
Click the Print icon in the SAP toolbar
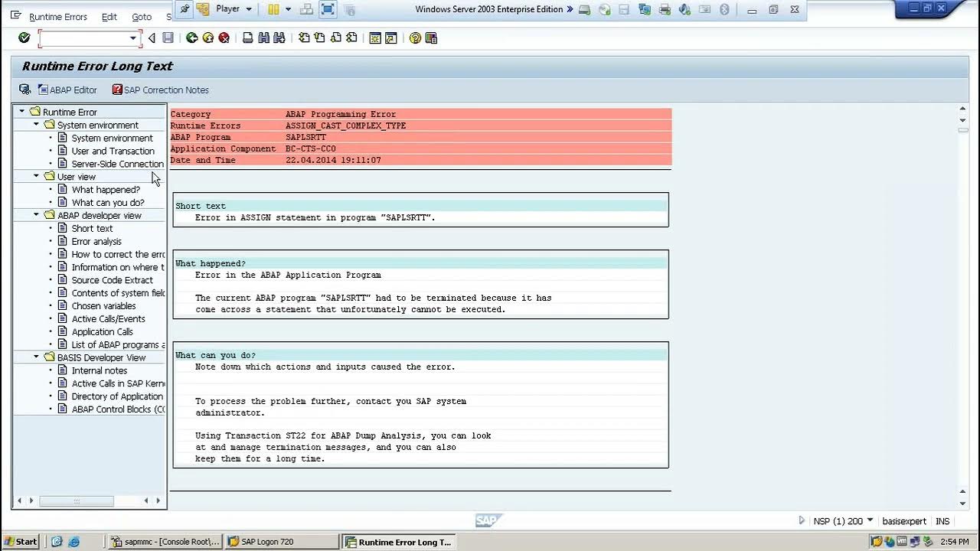coord(247,37)
